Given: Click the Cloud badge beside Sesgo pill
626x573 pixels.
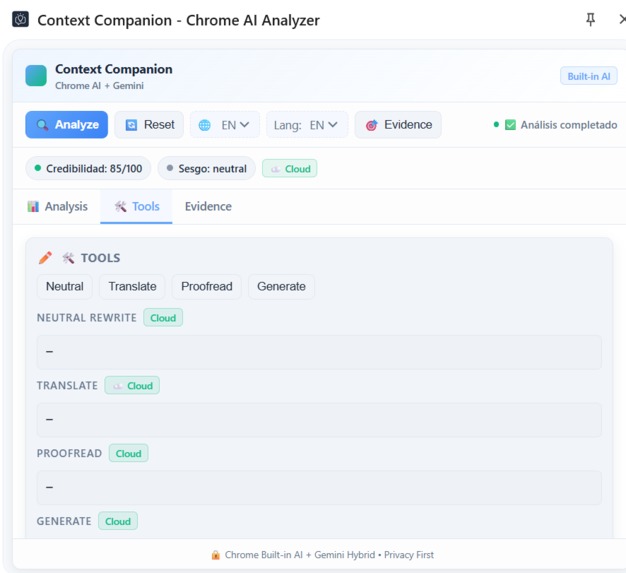Looking at the screenshot, I should click(x=290, y=169).
